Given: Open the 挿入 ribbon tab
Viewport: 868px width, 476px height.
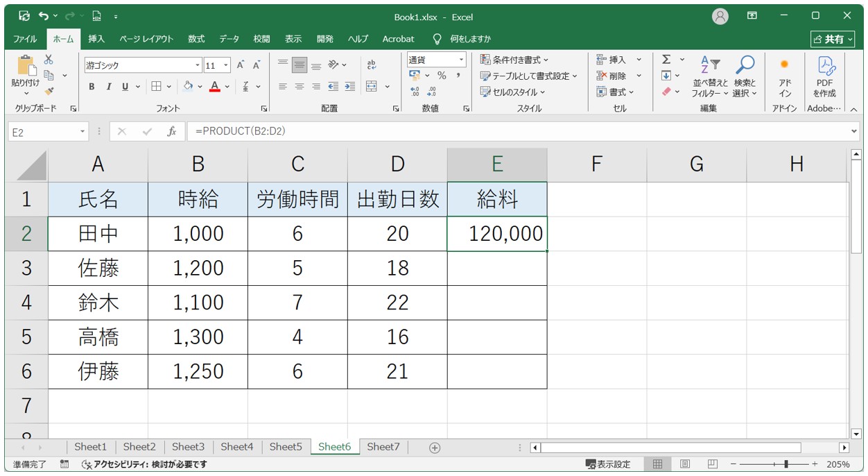Looking at the screenshot, I should coord(96,39).
